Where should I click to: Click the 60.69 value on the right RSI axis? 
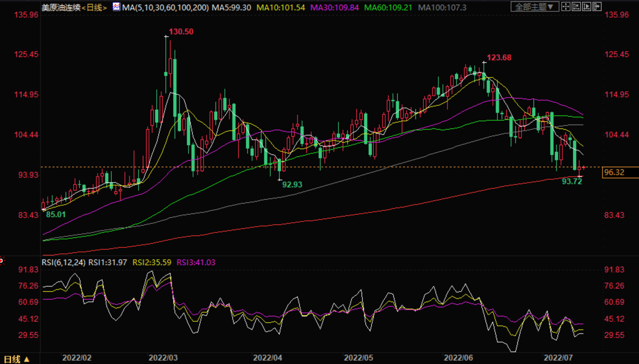tap(614, 302)
